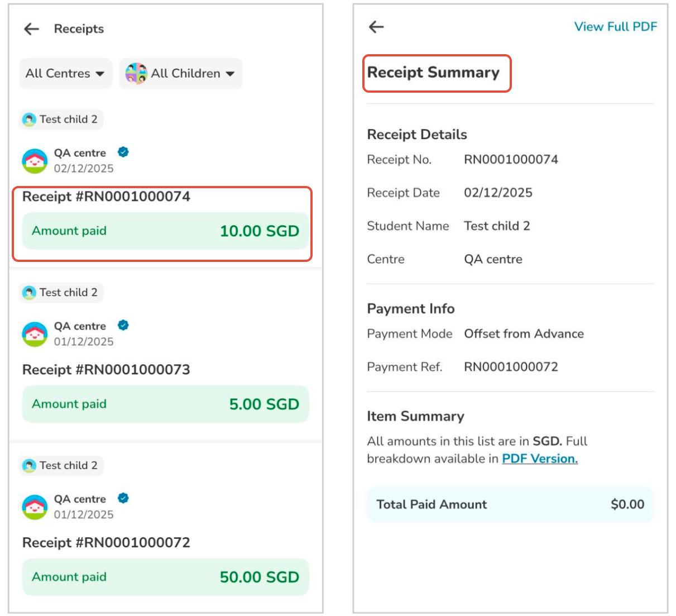Go back from the Receipts list
Screen dimensions: 676x616
(32, 29)
